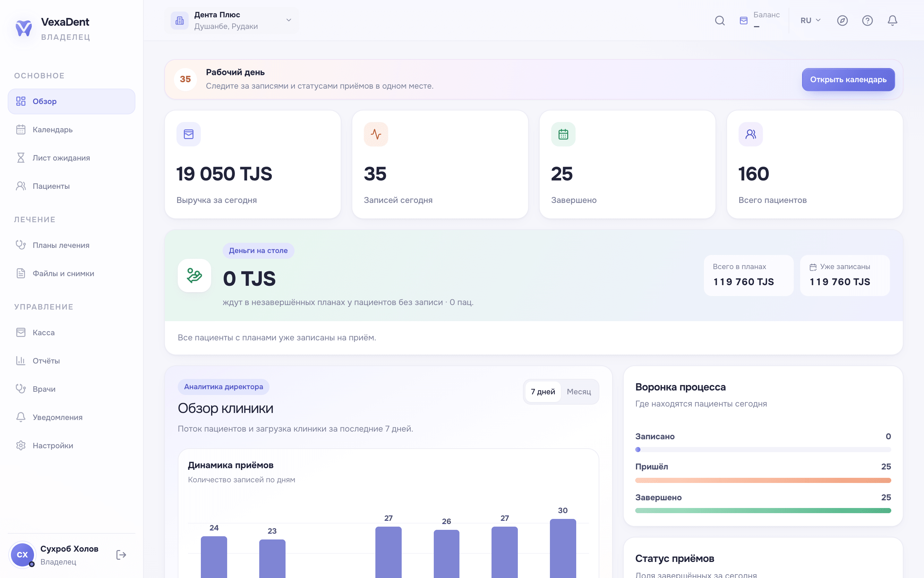
Task: Click the green Завершено progress bar in Воронка процесса
Action: pyautogui.click(x=763, y=511)
